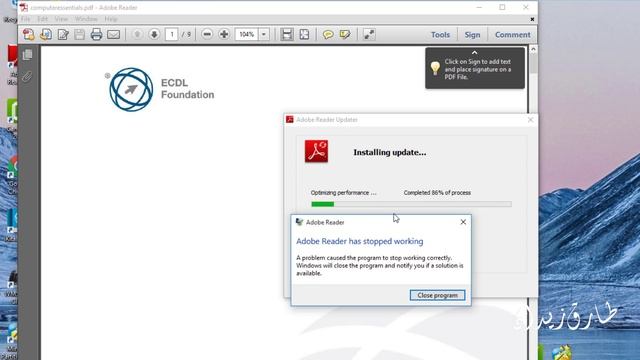
Task: Click Close program button
Action: click(x=437, y=295)
